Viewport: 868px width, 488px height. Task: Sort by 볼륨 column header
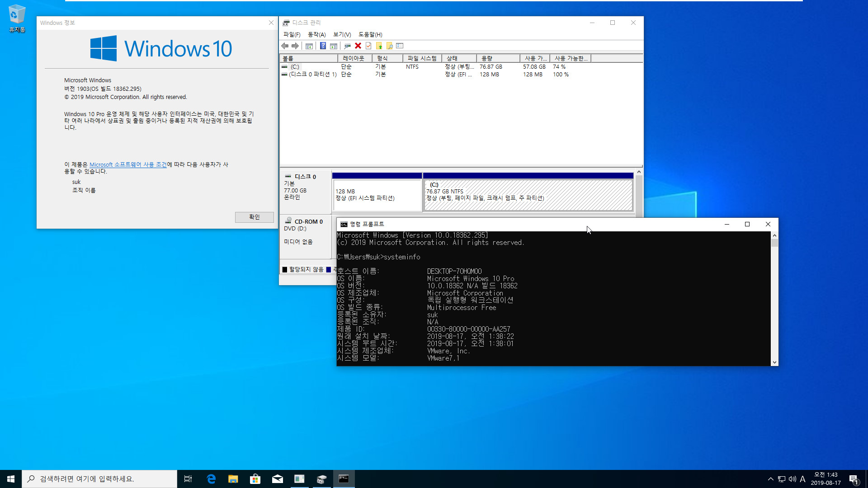click(309, 58)
